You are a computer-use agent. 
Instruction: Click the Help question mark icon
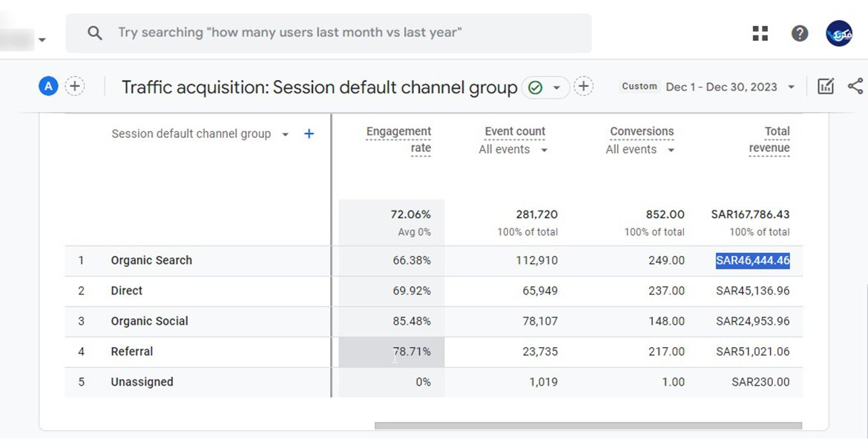click(x=800, y=33)
